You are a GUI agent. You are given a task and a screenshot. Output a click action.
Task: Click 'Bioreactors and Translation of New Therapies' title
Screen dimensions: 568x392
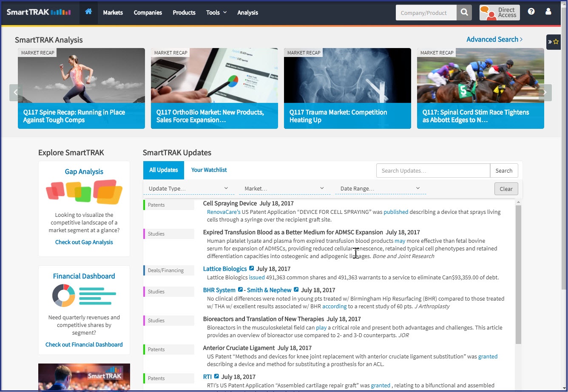264,319
